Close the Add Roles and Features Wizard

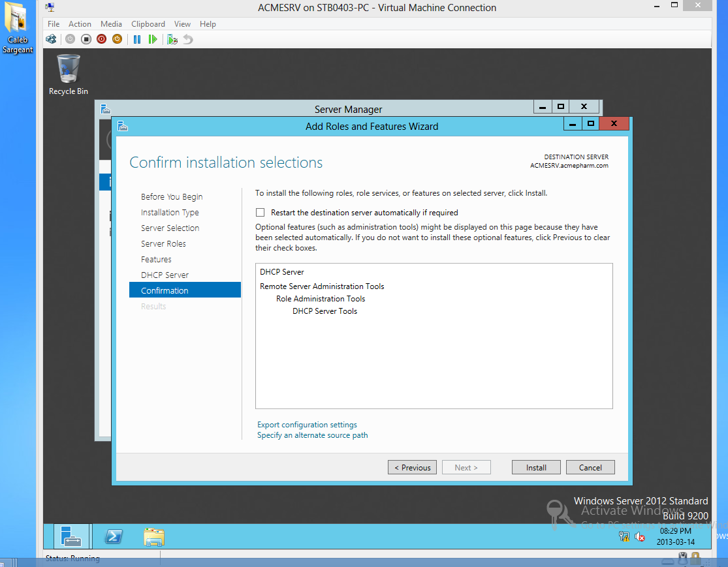point(614,124)
